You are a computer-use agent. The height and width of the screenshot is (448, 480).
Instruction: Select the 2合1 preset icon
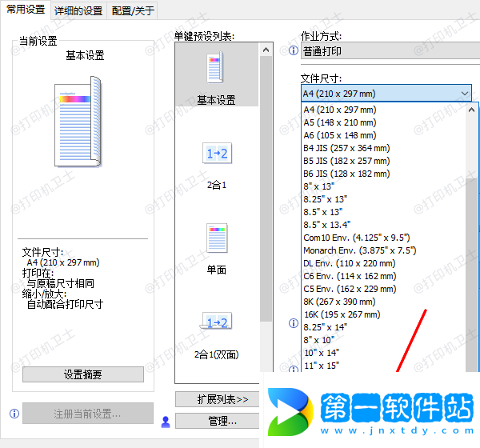pos(217,153)
